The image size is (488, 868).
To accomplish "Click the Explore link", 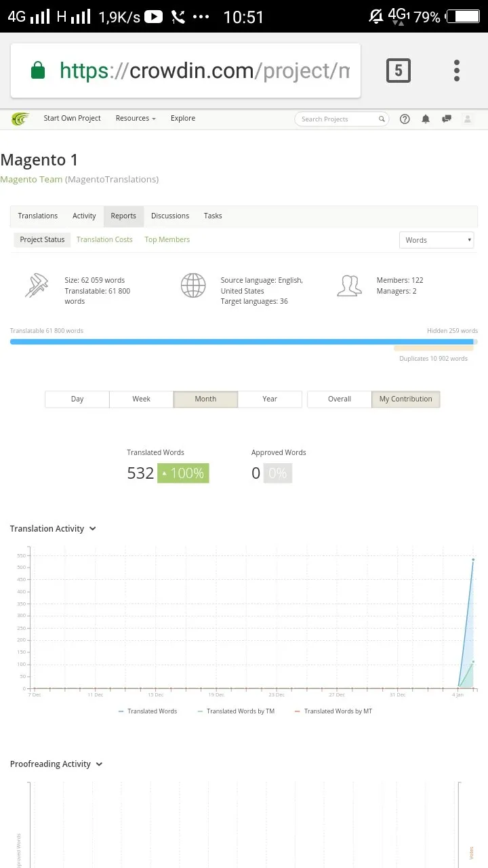I will (x=183, y=118).
